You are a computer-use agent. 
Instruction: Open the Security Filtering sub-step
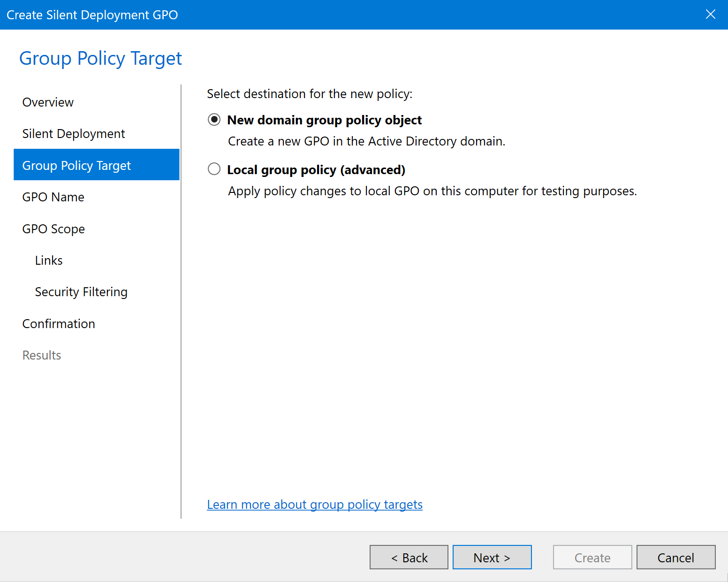point(81,292)
